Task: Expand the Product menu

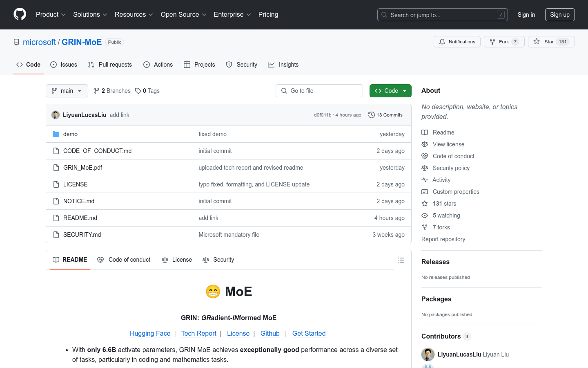Action: pyautogui.click(x=51, y=14)
